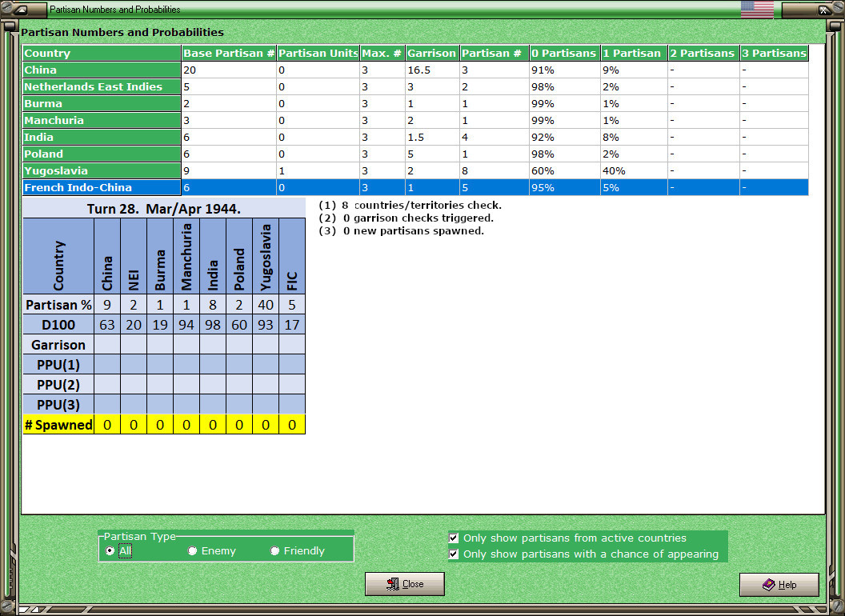
Task: Open Help with the book button
Action: (x=779, y=584)
